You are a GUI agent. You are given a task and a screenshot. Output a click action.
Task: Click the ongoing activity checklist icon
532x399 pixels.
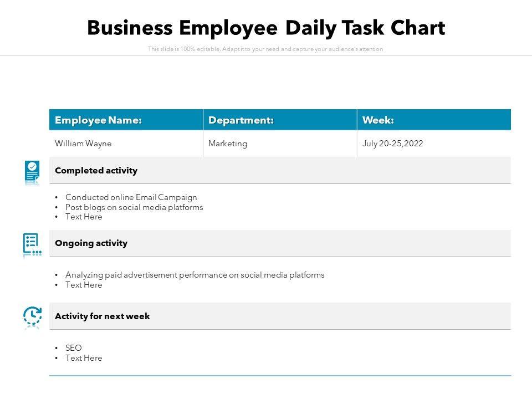32,244
